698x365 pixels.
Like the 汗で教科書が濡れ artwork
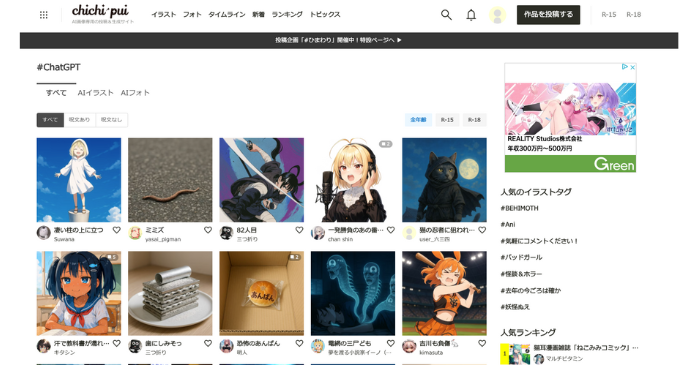coord(116,343)
